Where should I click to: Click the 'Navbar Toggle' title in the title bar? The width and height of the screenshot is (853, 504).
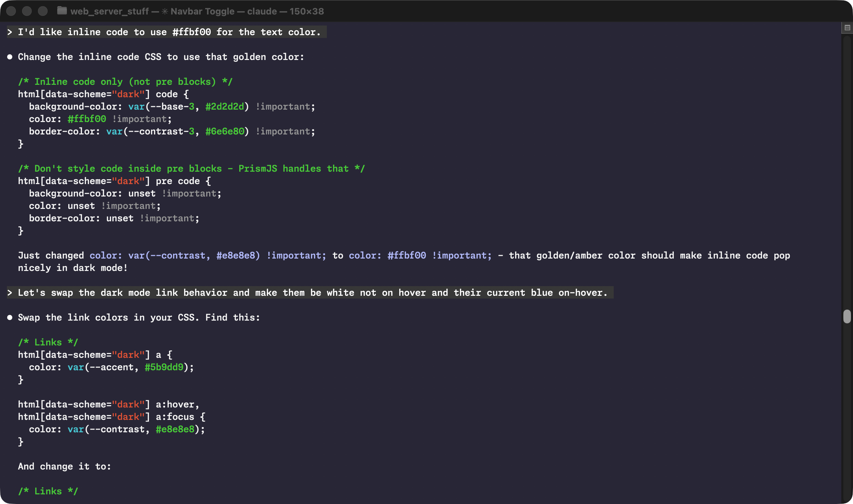tap(203, 11)
